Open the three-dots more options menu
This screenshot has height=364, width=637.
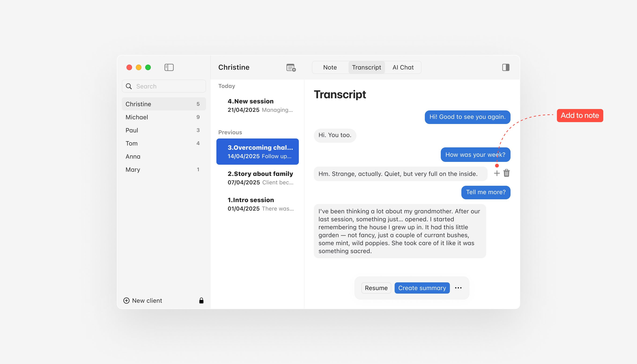click(458, 288)
